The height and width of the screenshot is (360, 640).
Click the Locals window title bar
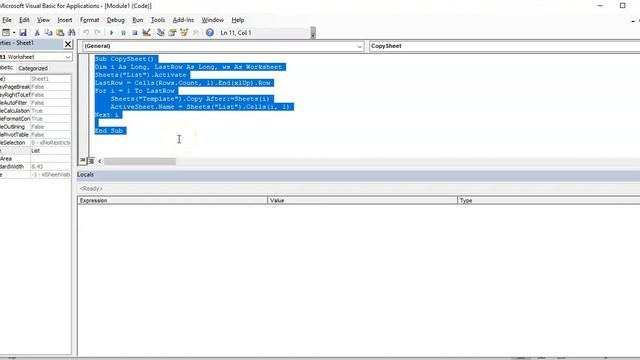pyautogui.click(x=358, y=175)
